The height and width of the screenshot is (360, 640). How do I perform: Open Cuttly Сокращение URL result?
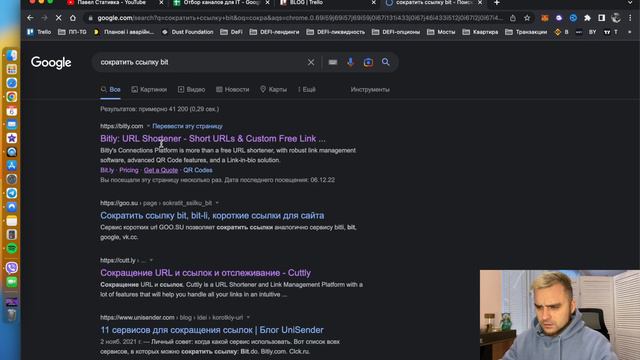[x=205, y=273]
